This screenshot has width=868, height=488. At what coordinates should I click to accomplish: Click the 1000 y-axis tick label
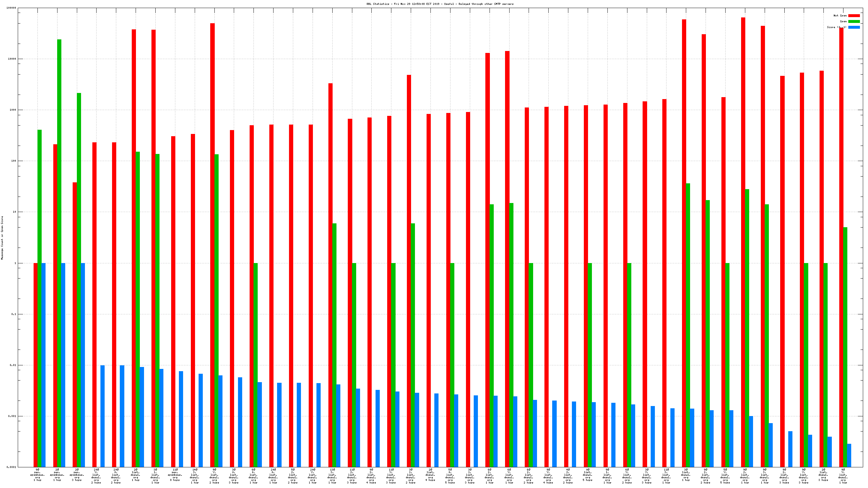coord(13,110)
